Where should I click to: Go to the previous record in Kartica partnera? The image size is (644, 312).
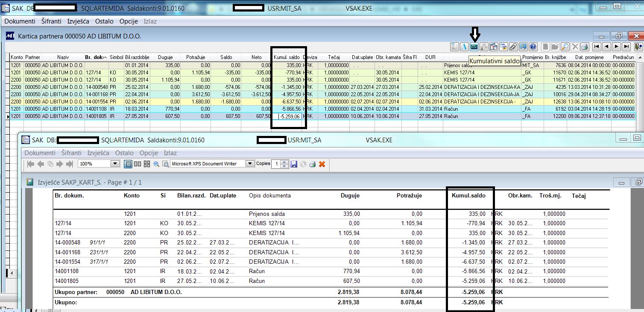point(606,47)
